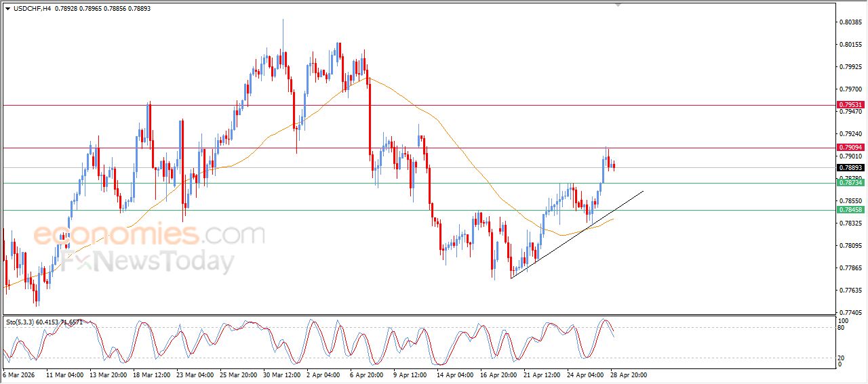Click the gray chart shift marker at top
Image resolution: width=868 pixels, height=384 pixels.
617,5
